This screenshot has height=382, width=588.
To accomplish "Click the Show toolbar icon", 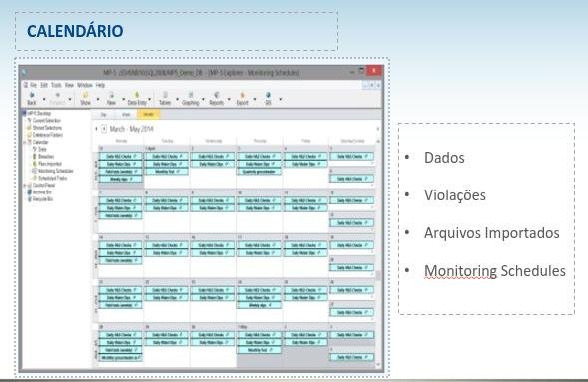I will 85,99.
